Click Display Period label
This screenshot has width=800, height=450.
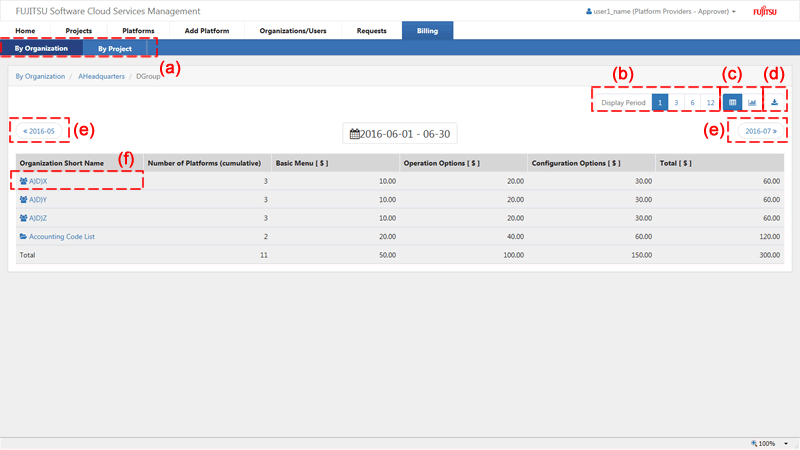(x=623, y=103)
